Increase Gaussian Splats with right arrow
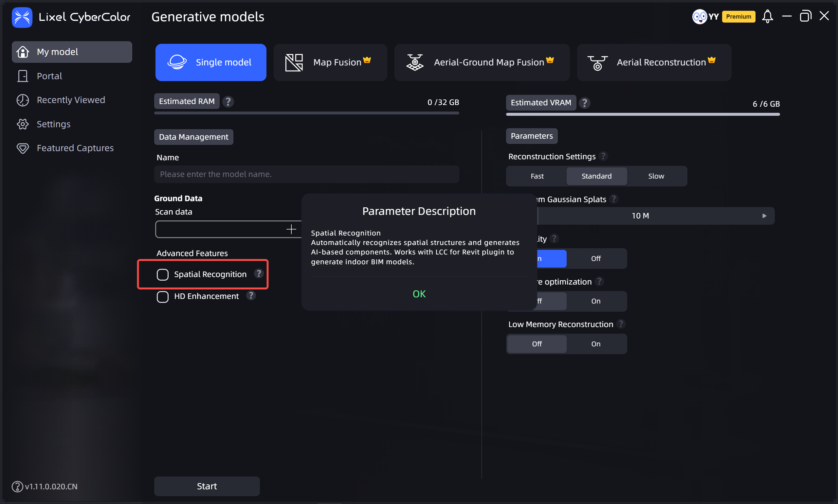The width and height of the screenshot is (838, 504). (764, 216)
